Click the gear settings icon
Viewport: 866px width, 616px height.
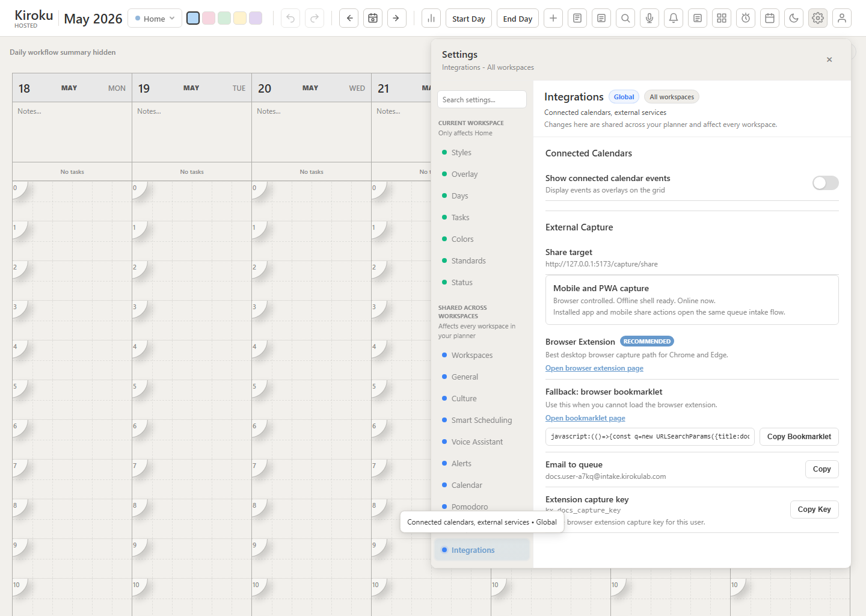tap(818, 18)
